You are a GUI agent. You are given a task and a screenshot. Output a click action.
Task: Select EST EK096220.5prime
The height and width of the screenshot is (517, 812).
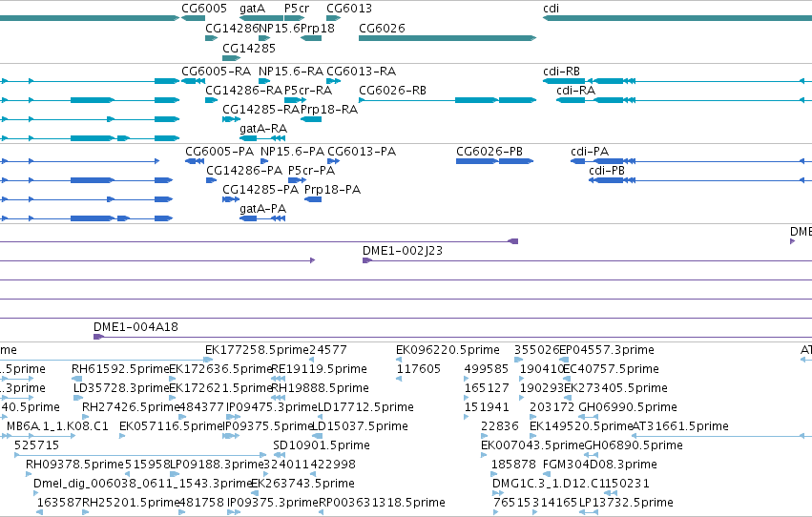tap(448, 350)
